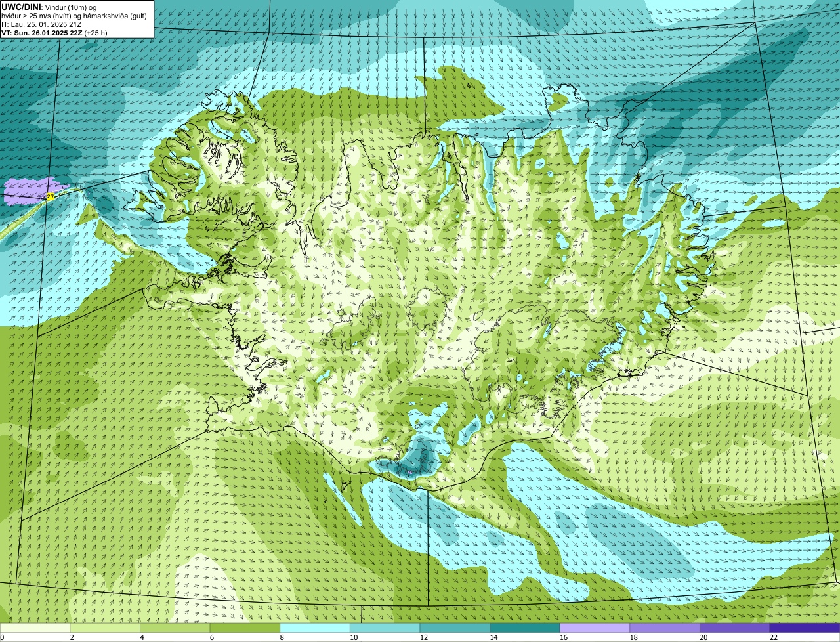Click the 'UWC/DINI: Vindur (10m) og' title line
Screen dimensions: 840x642
pyautogui.click(x=49, y=7)
